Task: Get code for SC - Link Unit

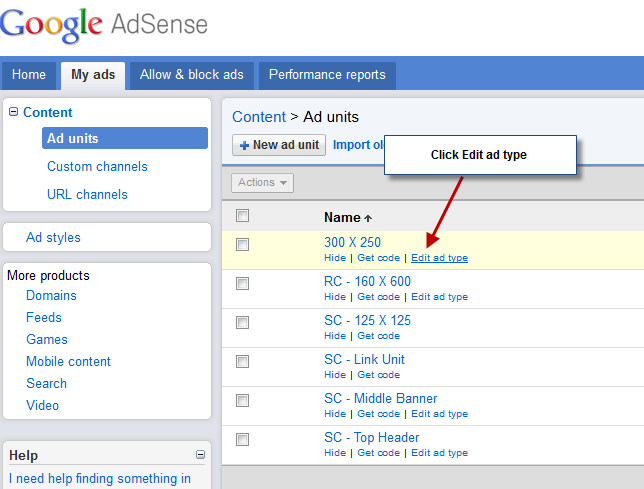Action: tap(379, 375)
